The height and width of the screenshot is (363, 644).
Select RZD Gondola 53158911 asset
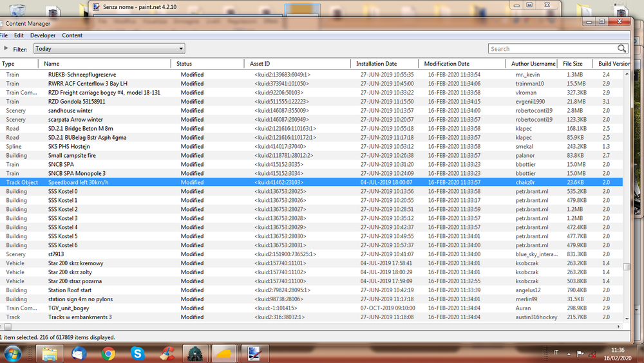click(x=311, y=102)
